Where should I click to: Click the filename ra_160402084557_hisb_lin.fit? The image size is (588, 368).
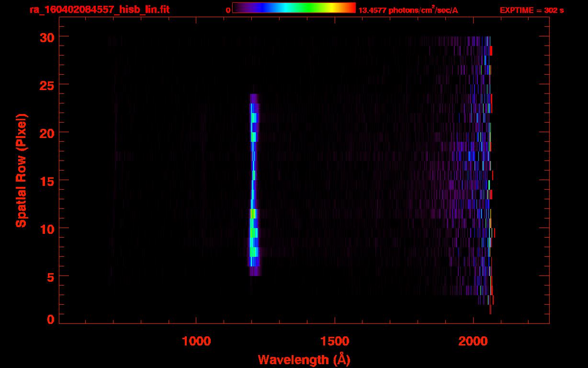pos(99,10)
